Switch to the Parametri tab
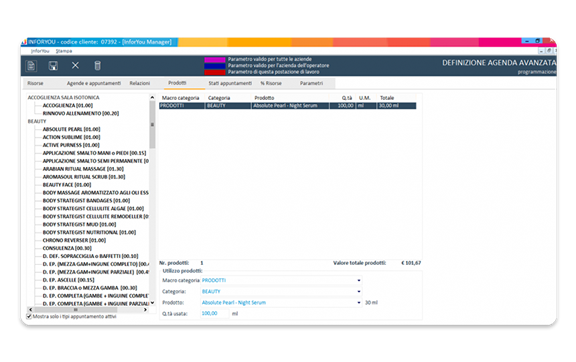The height and width of the screenshot is (362, 576). 311,83
